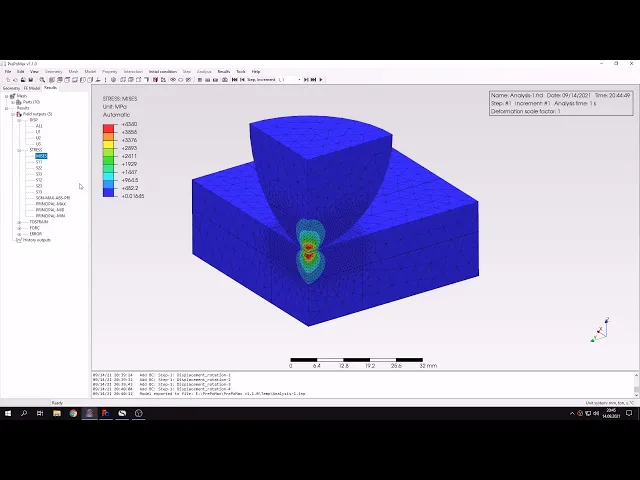
Task: Click the red legend color band
Action: [x=108, y=129]
